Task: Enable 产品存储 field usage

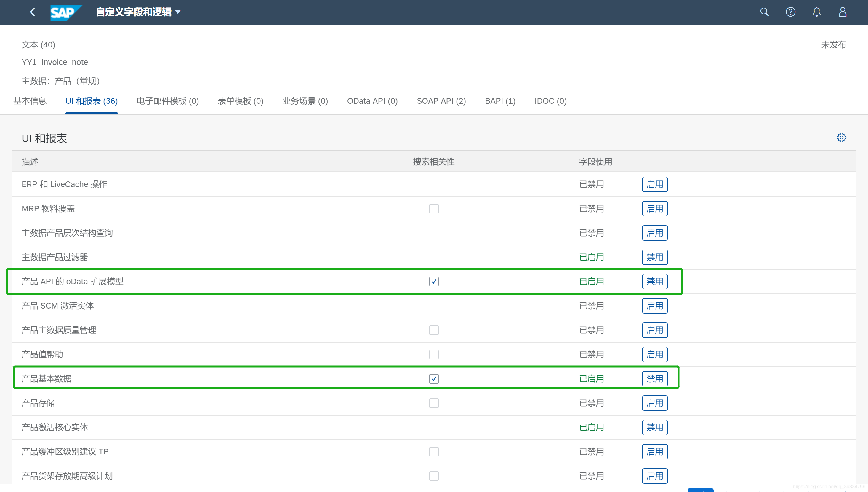Action: (654, 402)
